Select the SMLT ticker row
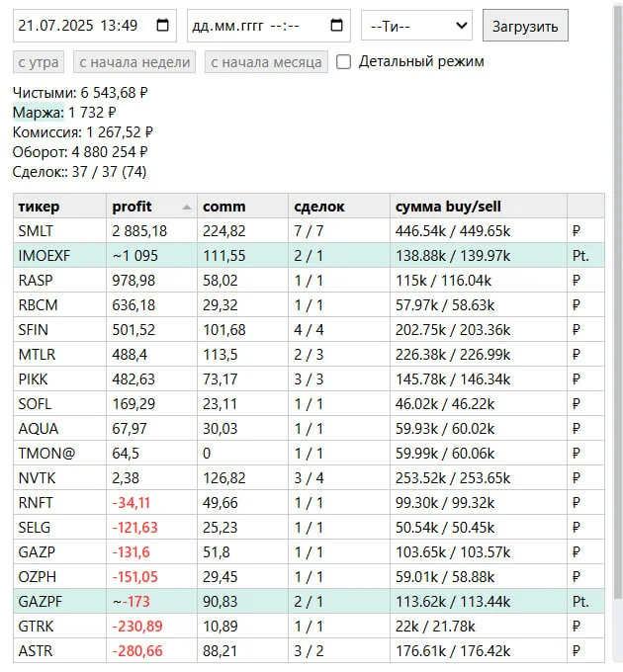 [309, 231]
